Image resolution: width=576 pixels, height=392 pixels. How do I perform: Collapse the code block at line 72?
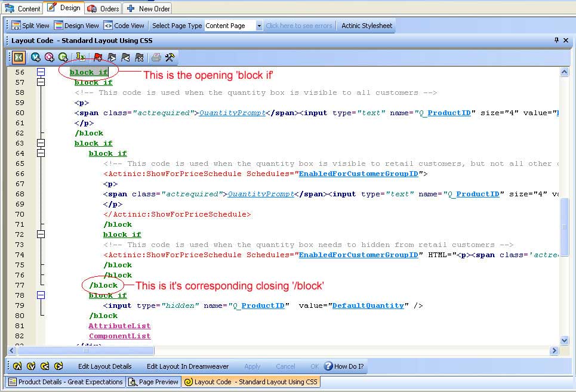(41, 234)
